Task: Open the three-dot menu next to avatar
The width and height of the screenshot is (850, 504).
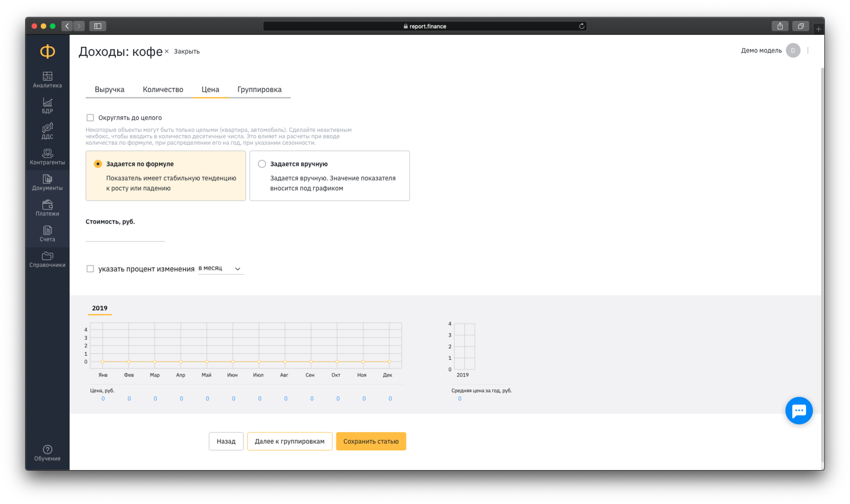Action: pyautogui.click(x=808, y=51)
